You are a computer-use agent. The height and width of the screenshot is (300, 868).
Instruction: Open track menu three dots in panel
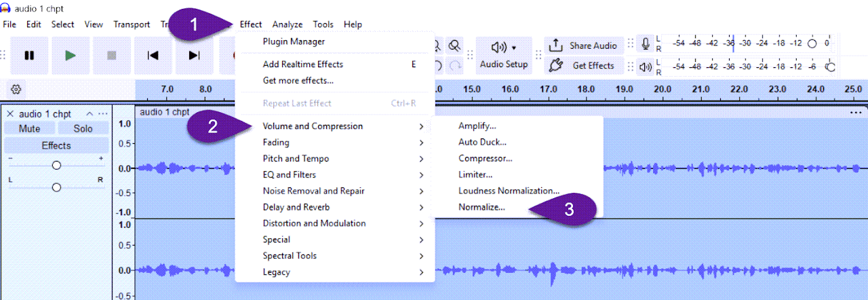point(102,114)
